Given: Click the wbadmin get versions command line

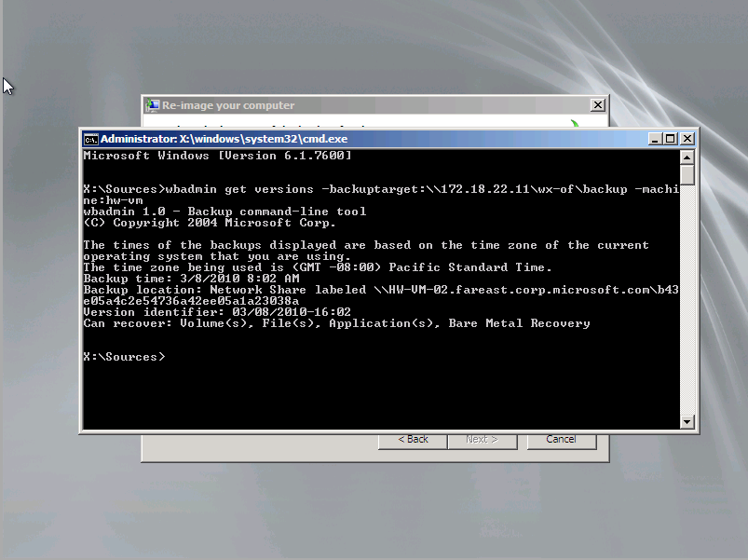Looking at the screenshot, I should click(381, 189).
